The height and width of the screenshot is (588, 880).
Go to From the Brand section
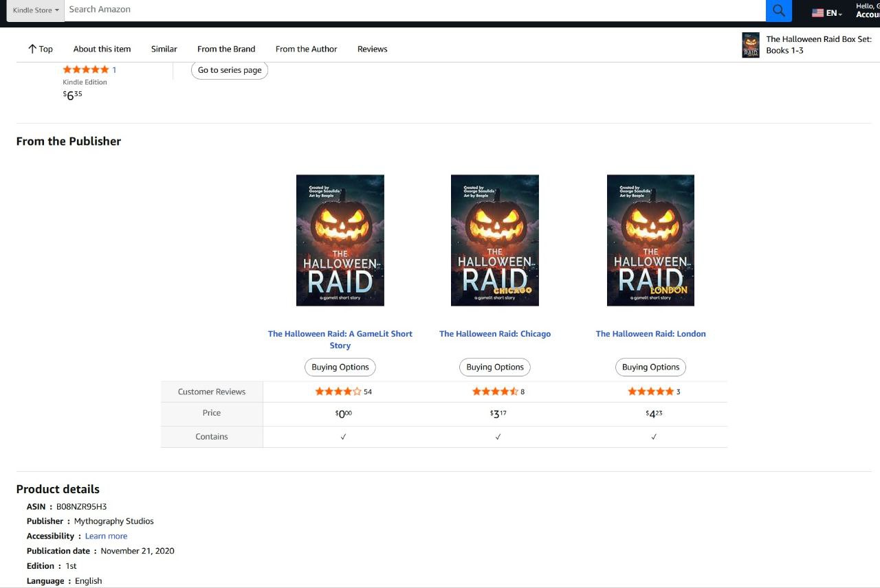[226, 49]
